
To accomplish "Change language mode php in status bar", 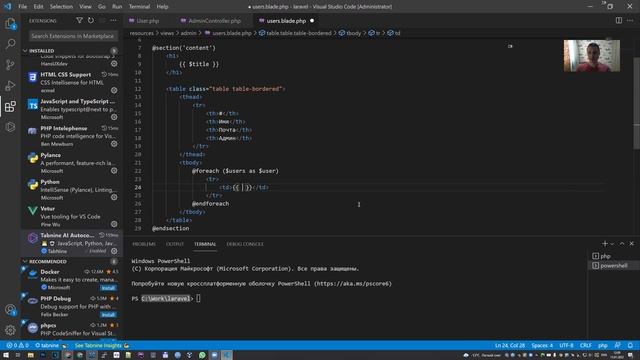I will tap(602, 345).
